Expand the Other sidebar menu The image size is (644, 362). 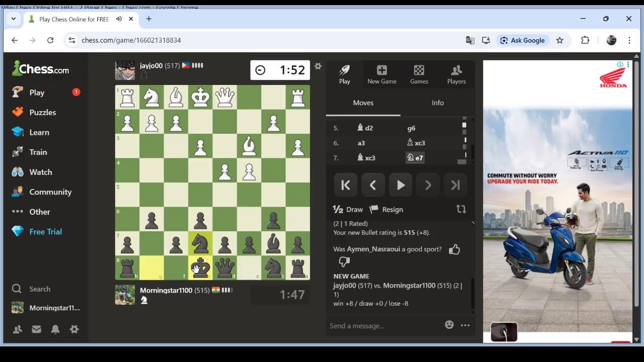(39, 212)
